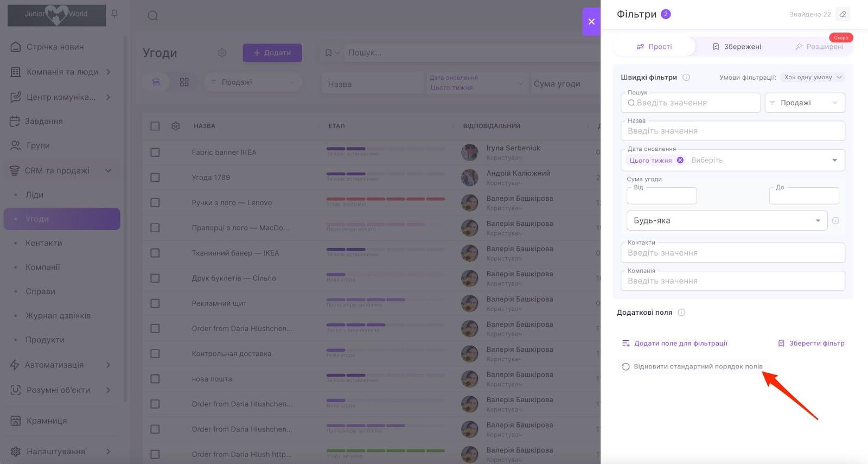Click Відновити стандартний порядок полів
Screen dimensions: 868x464
coord(692,366)
